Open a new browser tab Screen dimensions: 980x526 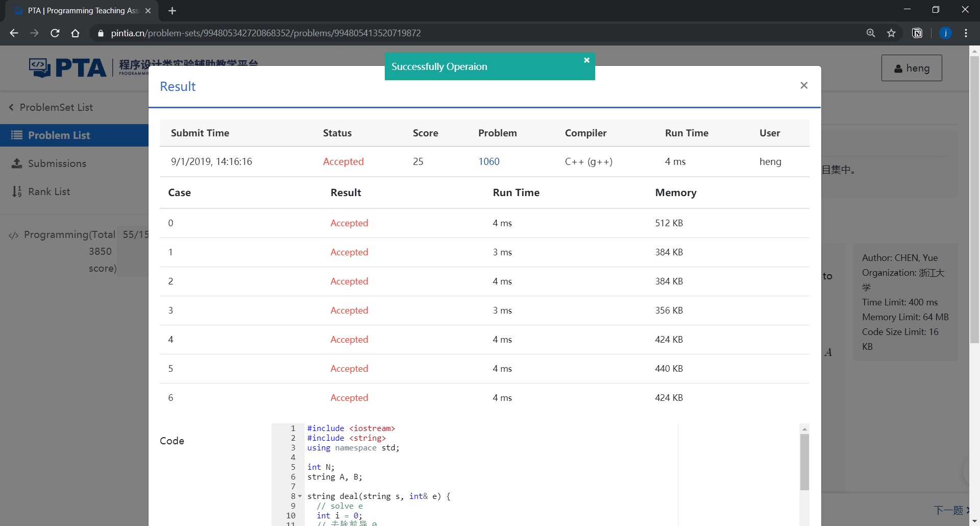173,11
